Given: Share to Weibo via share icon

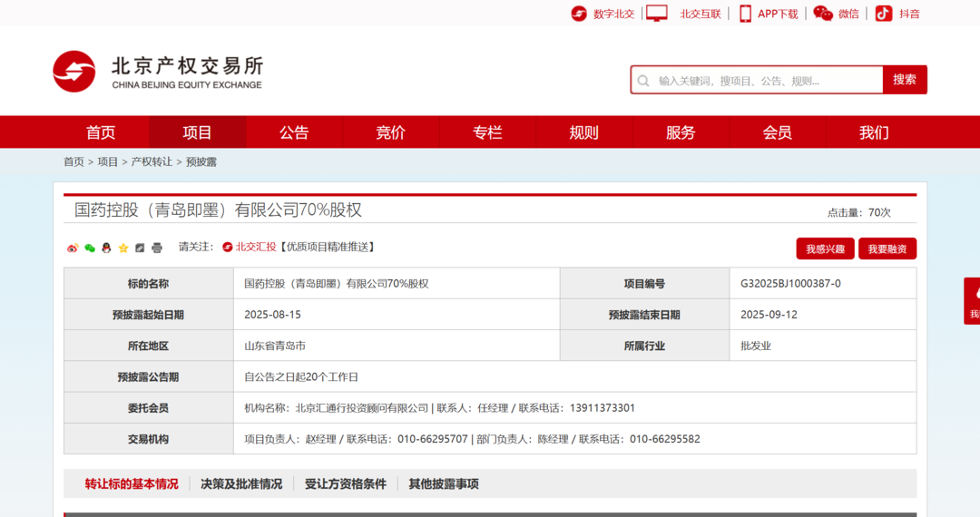Looking at the screenshot, I should pos(73,248).
